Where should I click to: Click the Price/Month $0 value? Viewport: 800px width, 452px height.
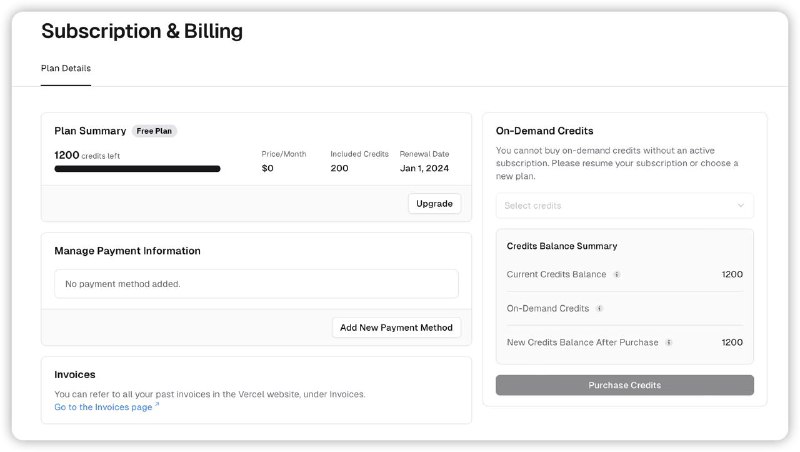click(267, 168)
